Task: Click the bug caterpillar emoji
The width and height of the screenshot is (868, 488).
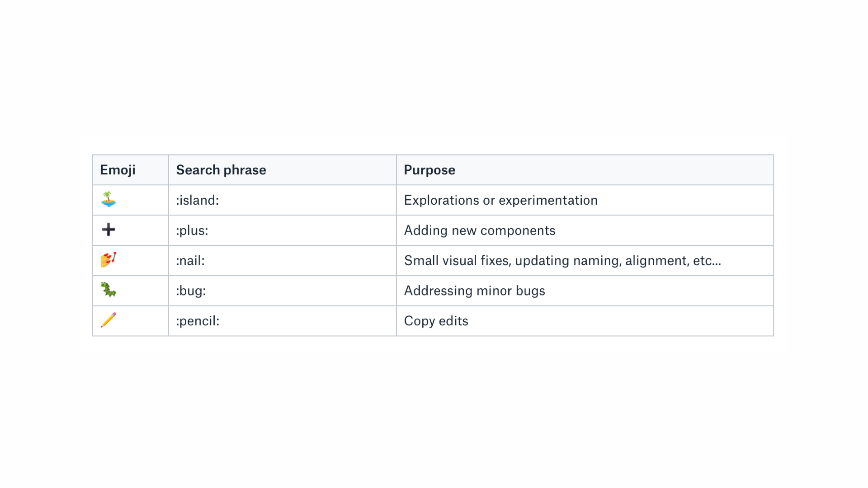Action: tap(108, 290)
